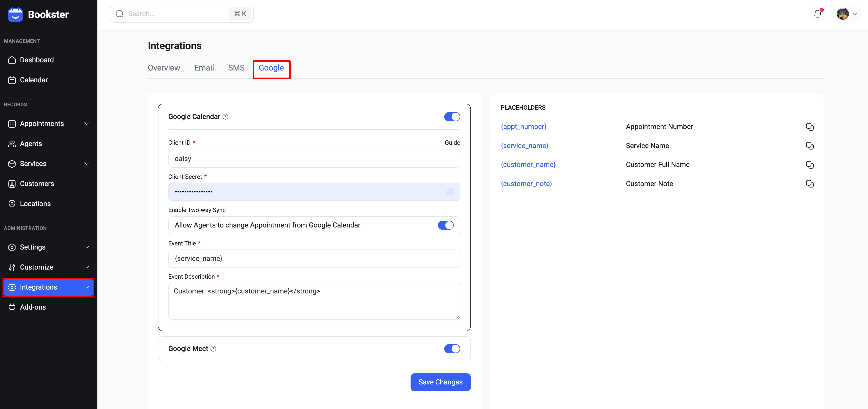Screen dimensions: 868x409
Task: Click into the Event Title field
Action: tap(314, 258)
